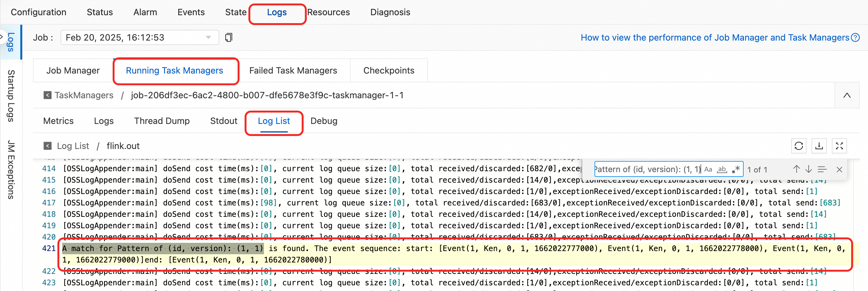The width and height of the screenshot is (868, 291).
Task: Expand log viewer to fullscreen
Action: (x=839, y=146)
